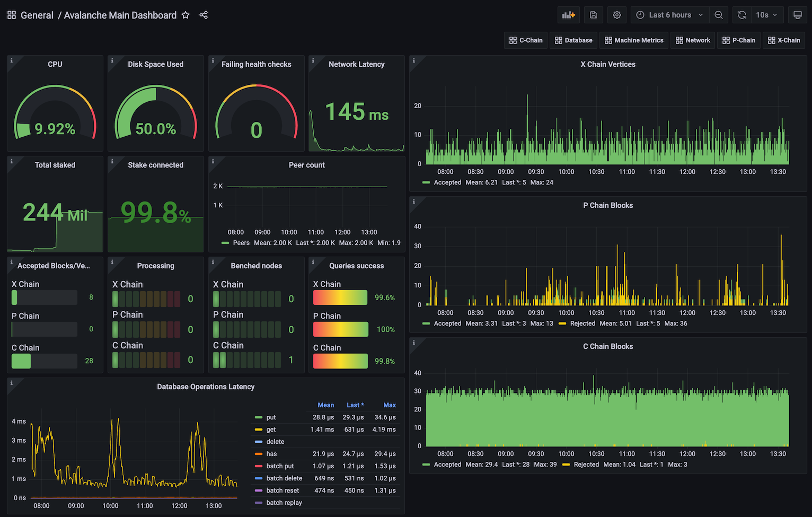The width and height of the screenshot is (812, 517).
Task: Refresh the dashboard manually
Action: tap(742, 15)
